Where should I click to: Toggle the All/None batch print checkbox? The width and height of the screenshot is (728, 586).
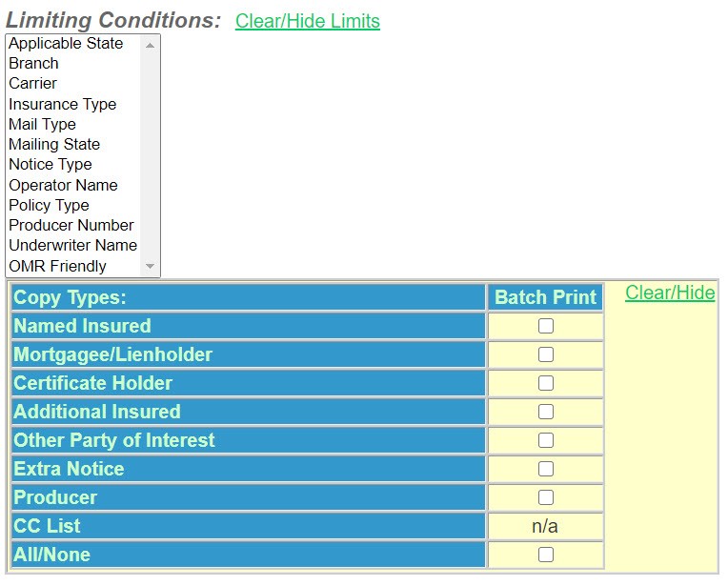click(x=546, y=555)
